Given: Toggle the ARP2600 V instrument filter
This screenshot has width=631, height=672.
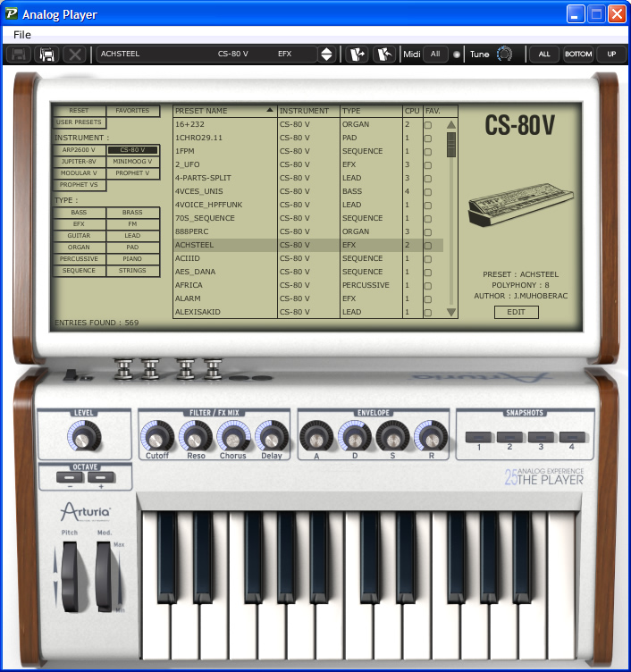Looking at the screenshot, I should click(x=79, y=150).
